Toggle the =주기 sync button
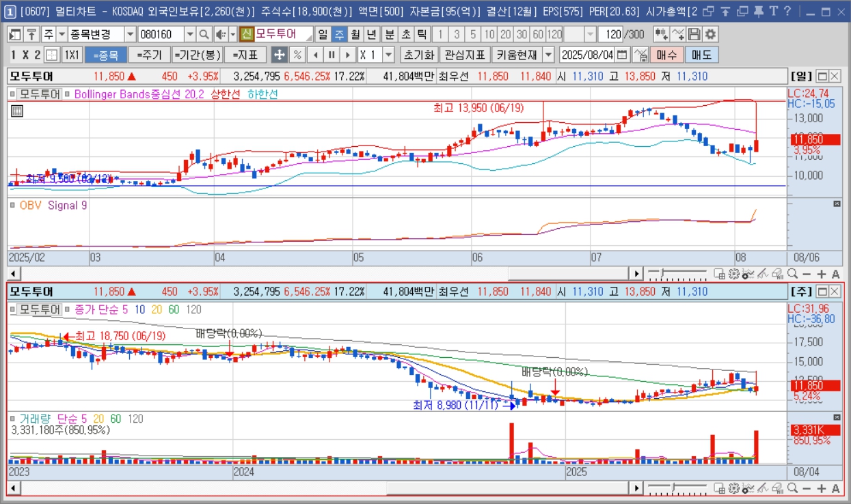 tap(149, 55)
